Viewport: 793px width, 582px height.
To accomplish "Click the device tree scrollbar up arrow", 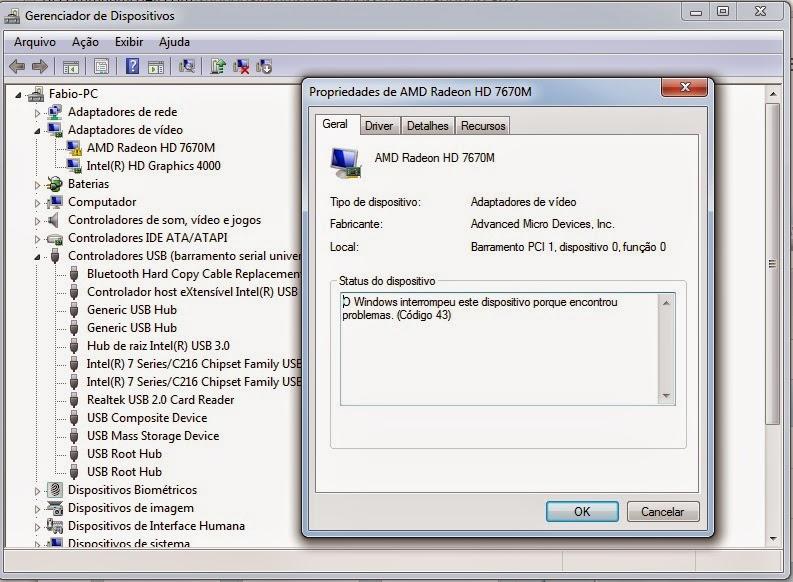I will coord(772,94).
